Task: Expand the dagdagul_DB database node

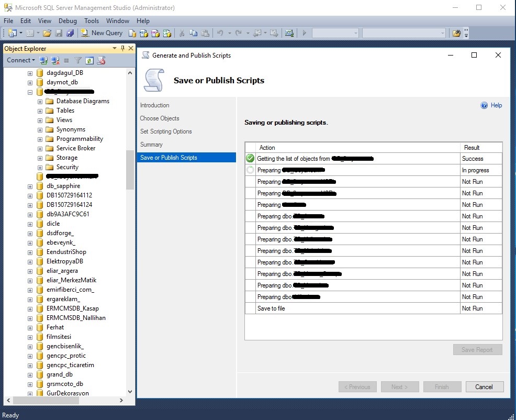Action: [30, 73]
